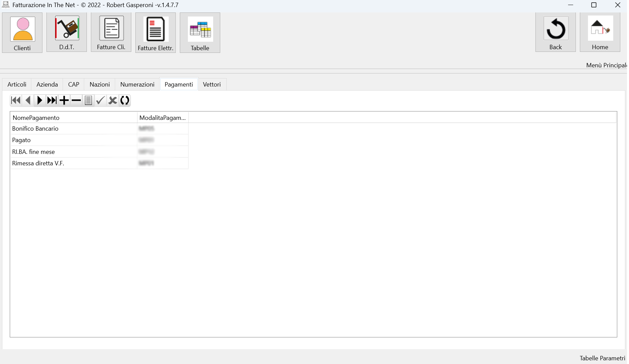Switch to the Vettori tab
The height and width of the screenshot is (364, 629).
point(212,85)
